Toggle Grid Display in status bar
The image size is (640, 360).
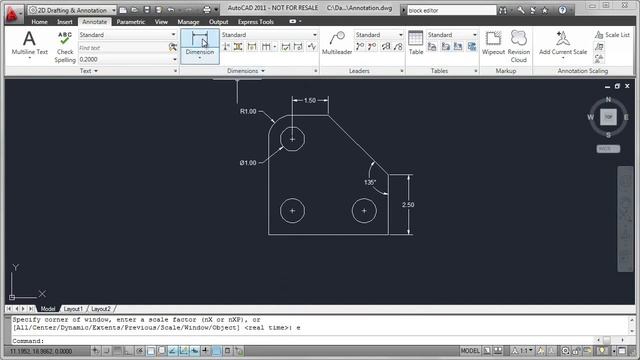pos(117,351)
